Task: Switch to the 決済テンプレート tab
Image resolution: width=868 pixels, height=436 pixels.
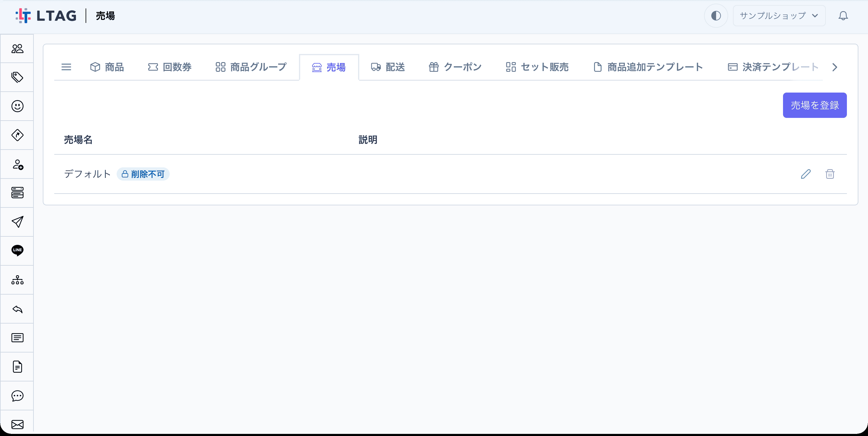Action: point(773,67)
